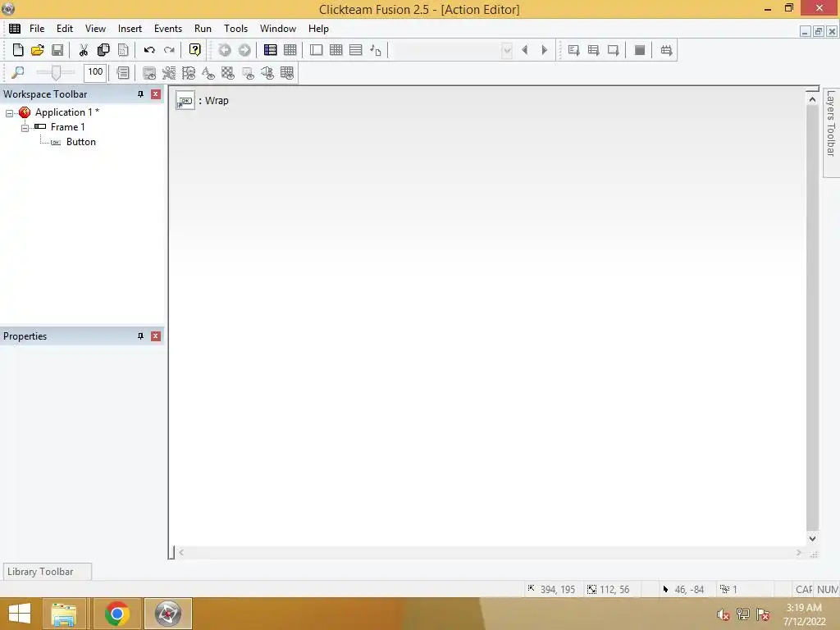Close the Workspace Toolbar panel

(x=156, y=94)
